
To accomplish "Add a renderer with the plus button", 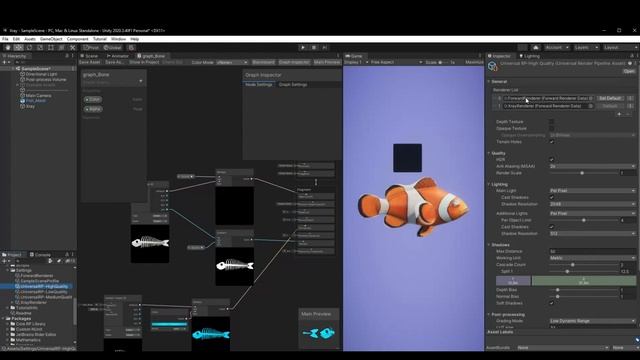I will point(619,114).
